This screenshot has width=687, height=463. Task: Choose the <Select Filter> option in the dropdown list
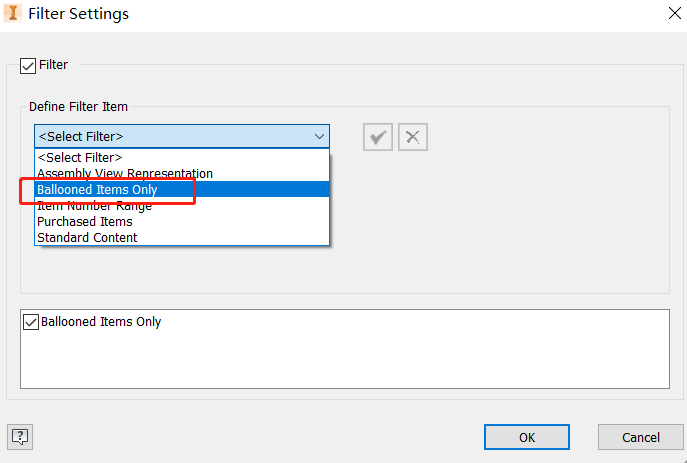coord(80,157)
